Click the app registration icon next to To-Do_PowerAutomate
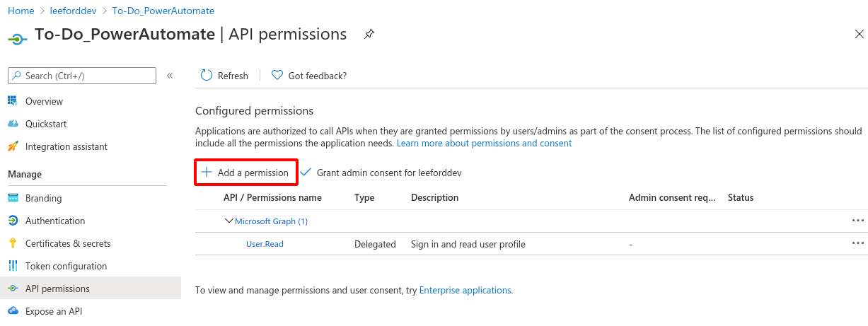 pyautogui.click(x=17, y=38)
